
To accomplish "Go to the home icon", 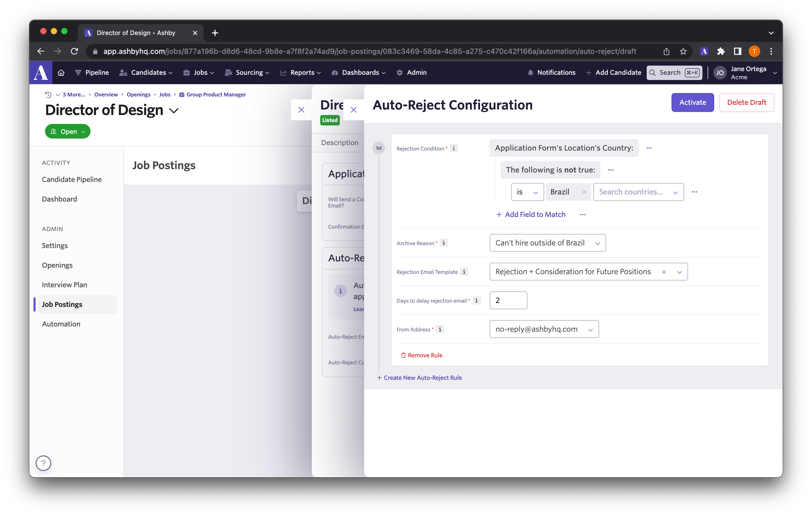I will [x=61, y=72].
